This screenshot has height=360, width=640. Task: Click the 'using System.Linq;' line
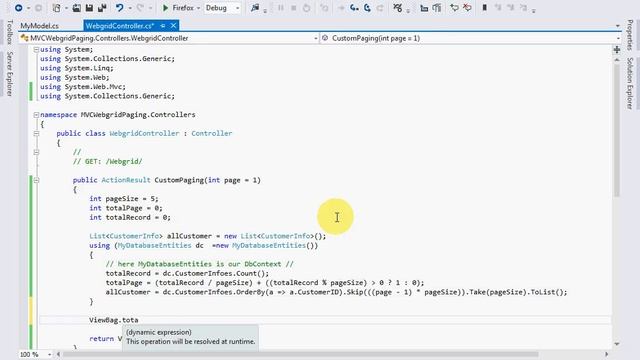77,68
